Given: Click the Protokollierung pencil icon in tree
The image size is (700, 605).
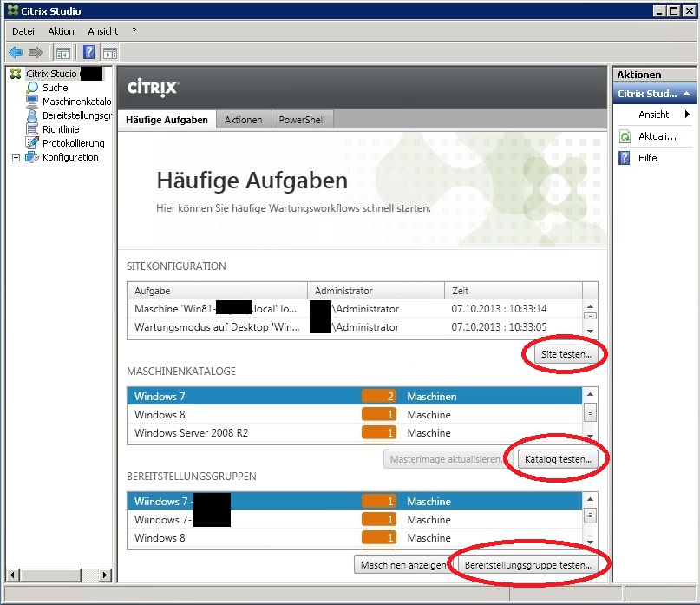Looking at the screenshot, I should point(32,143).
